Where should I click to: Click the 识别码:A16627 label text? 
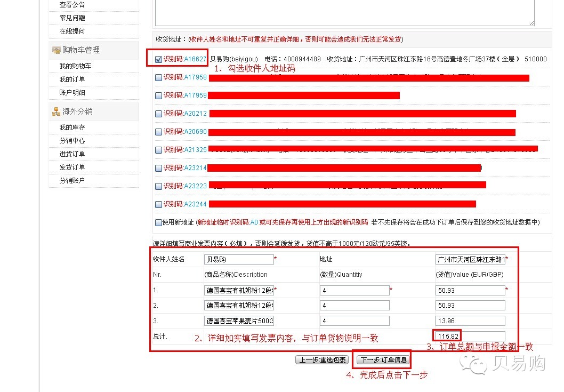point(185,59)
